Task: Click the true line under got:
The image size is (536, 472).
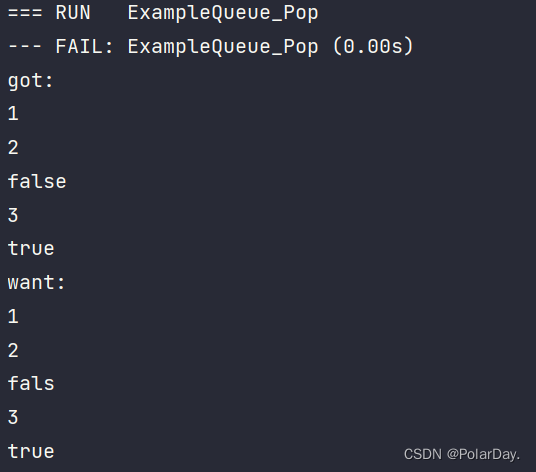Action: click(31, 248)
